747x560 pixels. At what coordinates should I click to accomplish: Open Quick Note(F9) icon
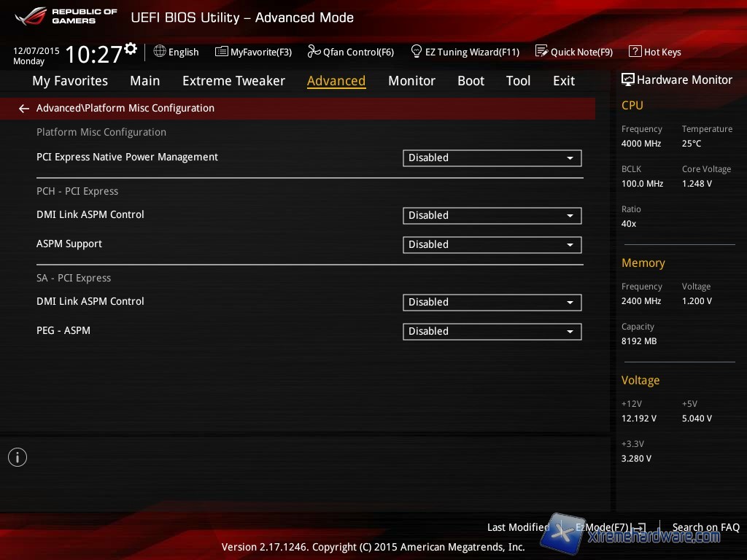pos(541,52)
